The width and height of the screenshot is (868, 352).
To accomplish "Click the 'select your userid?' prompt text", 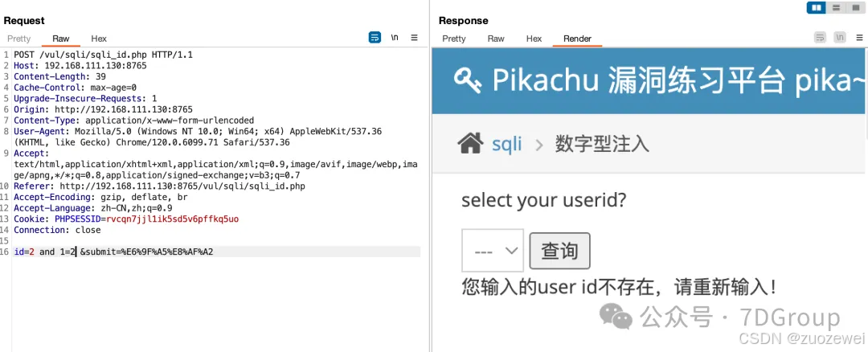I will (x=543, y=200).
